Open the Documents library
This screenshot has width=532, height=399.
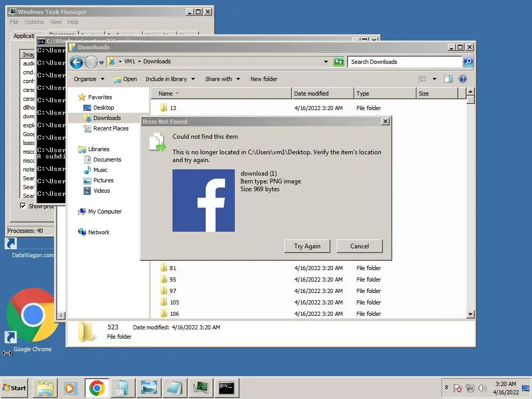click(x=107, y=159)
